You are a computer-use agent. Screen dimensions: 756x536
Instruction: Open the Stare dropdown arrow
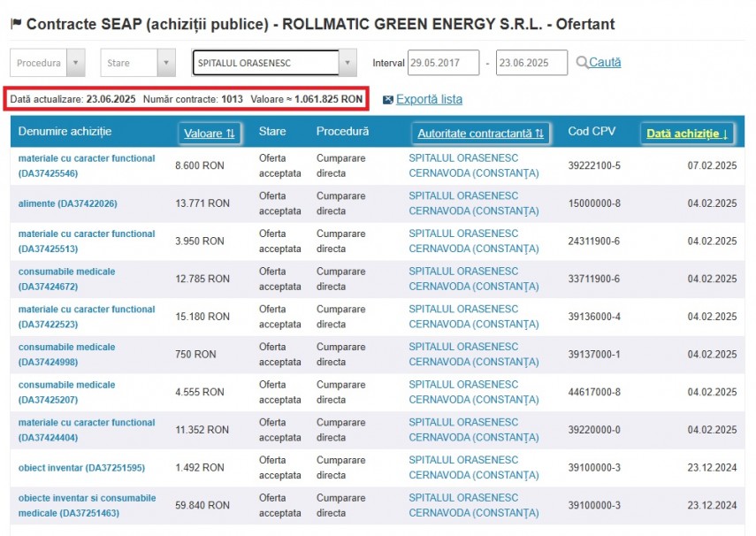click(x=166, y=63)
